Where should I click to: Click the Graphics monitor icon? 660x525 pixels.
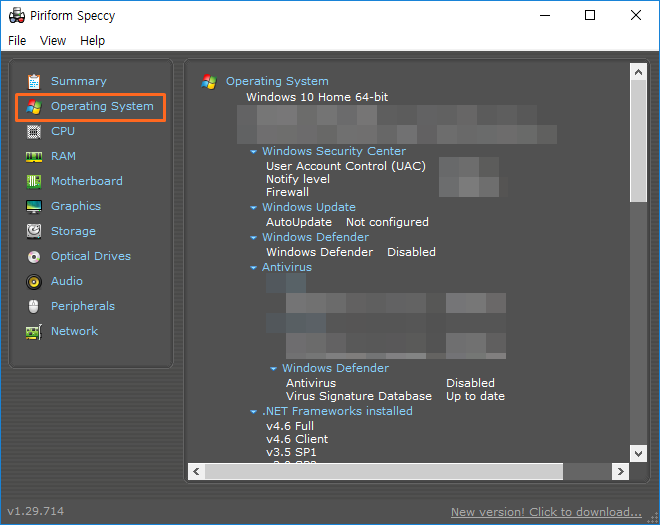click(x=34, y=207)
